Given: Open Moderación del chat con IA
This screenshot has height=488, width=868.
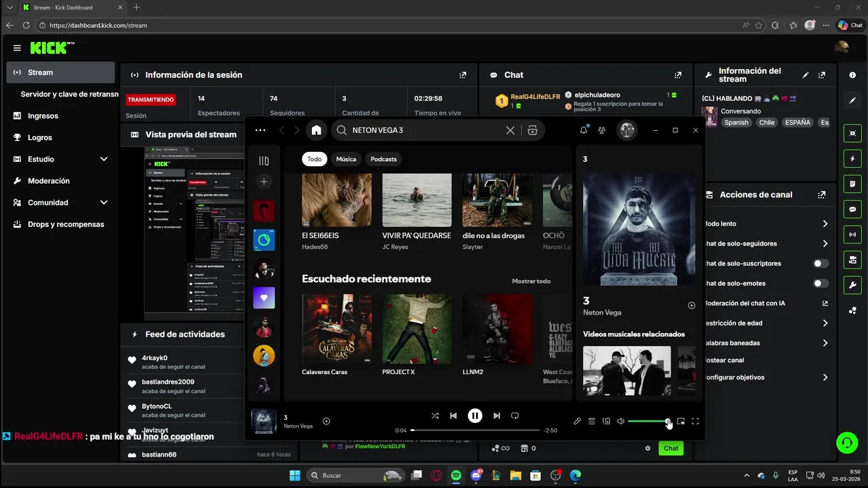Looking at the screenshot, I should click(x=766, y=304).
